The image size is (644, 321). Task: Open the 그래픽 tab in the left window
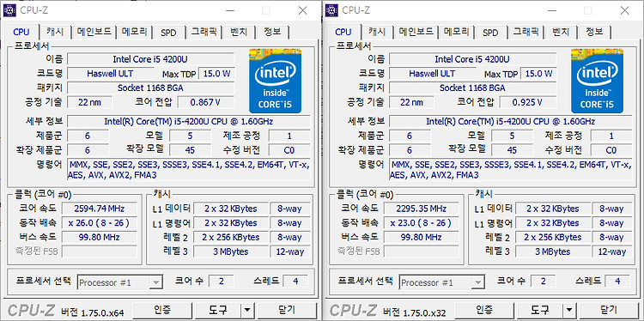tap(204, 32)
